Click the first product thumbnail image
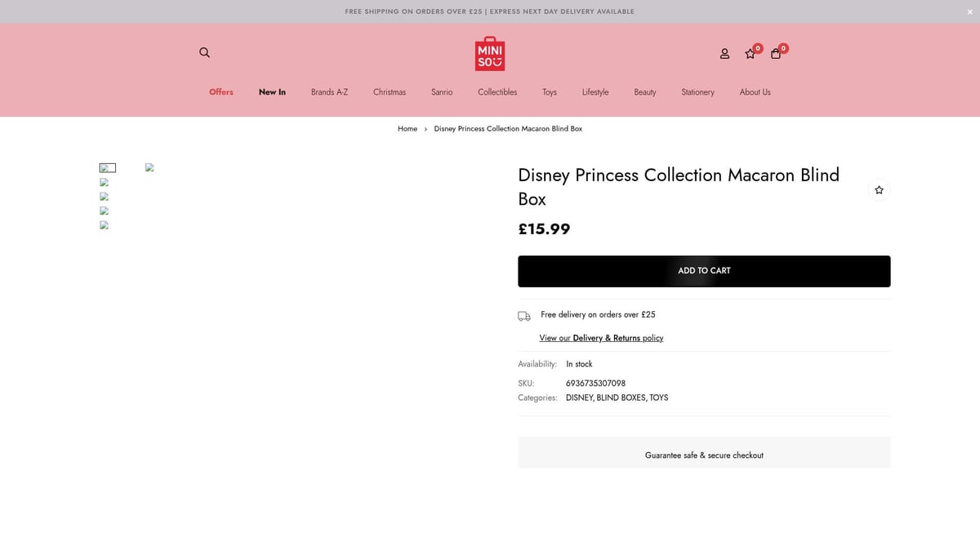 (x=107, y=167)
